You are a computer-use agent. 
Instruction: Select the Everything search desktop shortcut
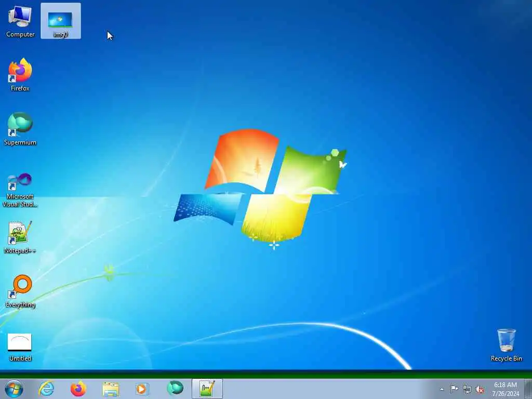20,291
